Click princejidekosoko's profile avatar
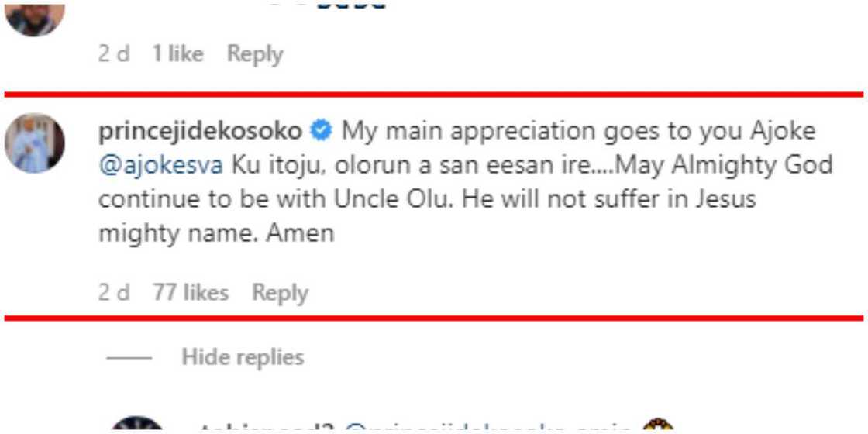Viewport: 868px width, 434px height. tap(35, 143)
